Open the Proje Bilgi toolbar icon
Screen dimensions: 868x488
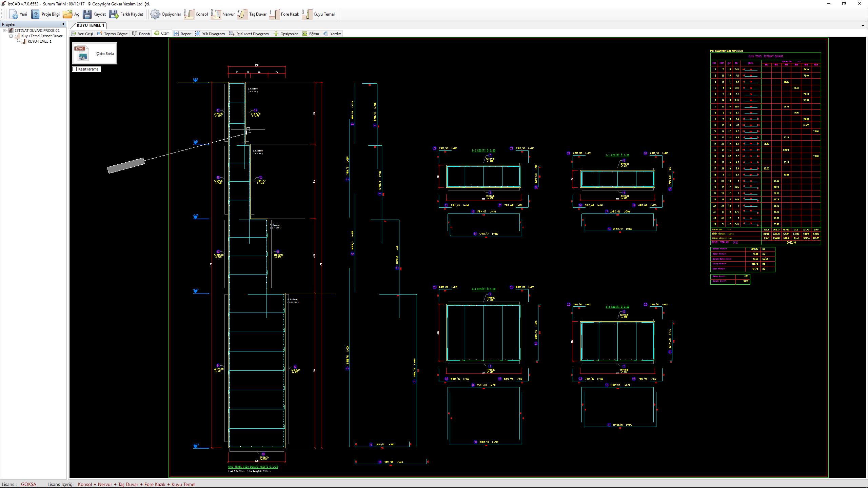(35, 14)
